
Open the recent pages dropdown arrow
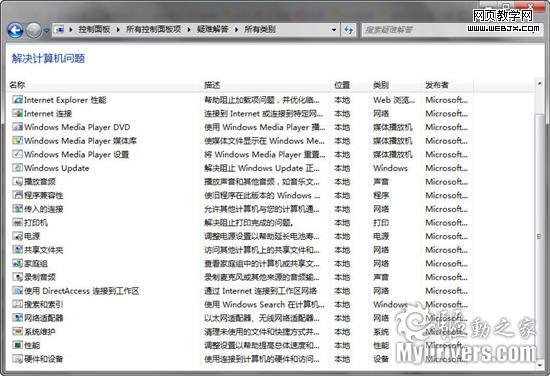pos(46,31)
